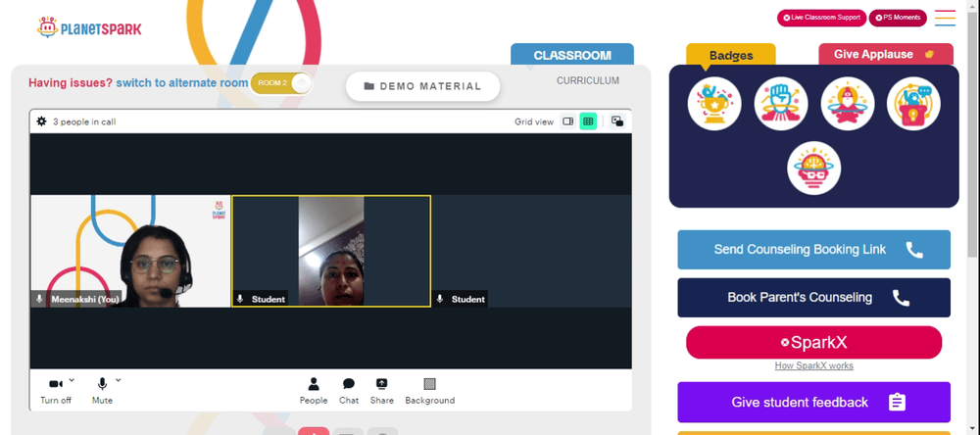The image size is (980, 435).
Task: Click '3 people in call' text
Action: click(84, 121)
